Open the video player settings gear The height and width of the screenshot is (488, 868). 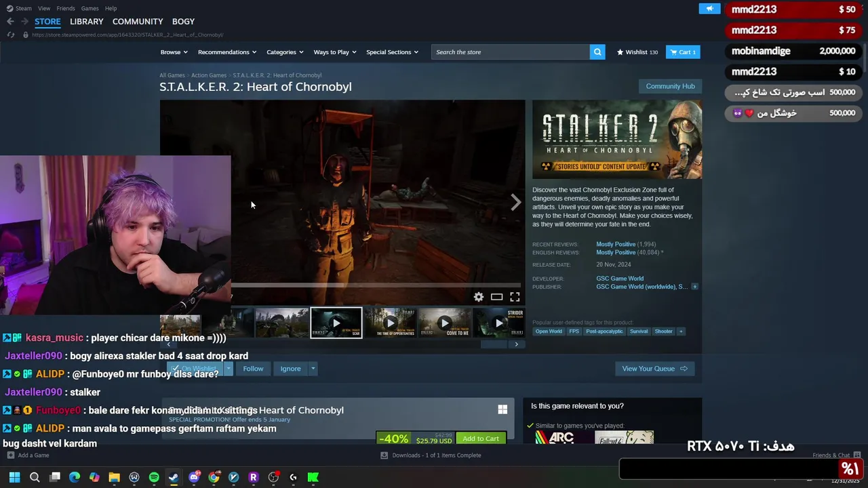479,297
